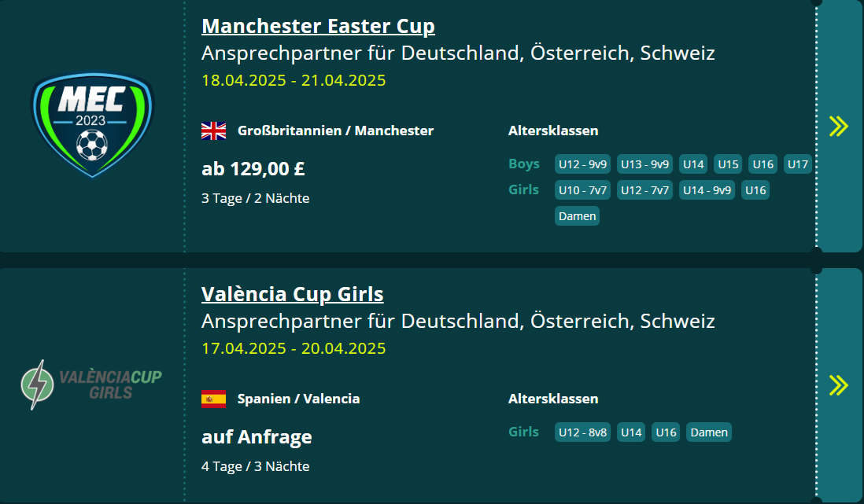Image resolution: width=864 pixels, height=504 pixels.
Task: Click the MEC 2023 tournament logo
Action: (92, 124)
